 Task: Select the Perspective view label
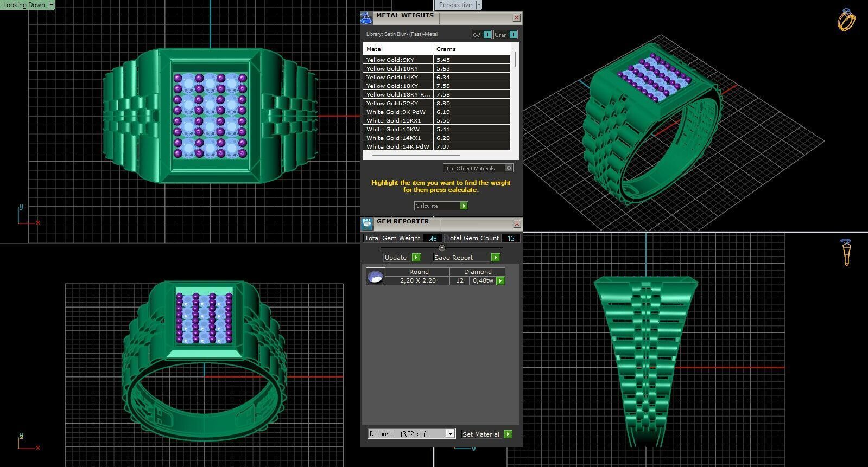pos(455,5)
